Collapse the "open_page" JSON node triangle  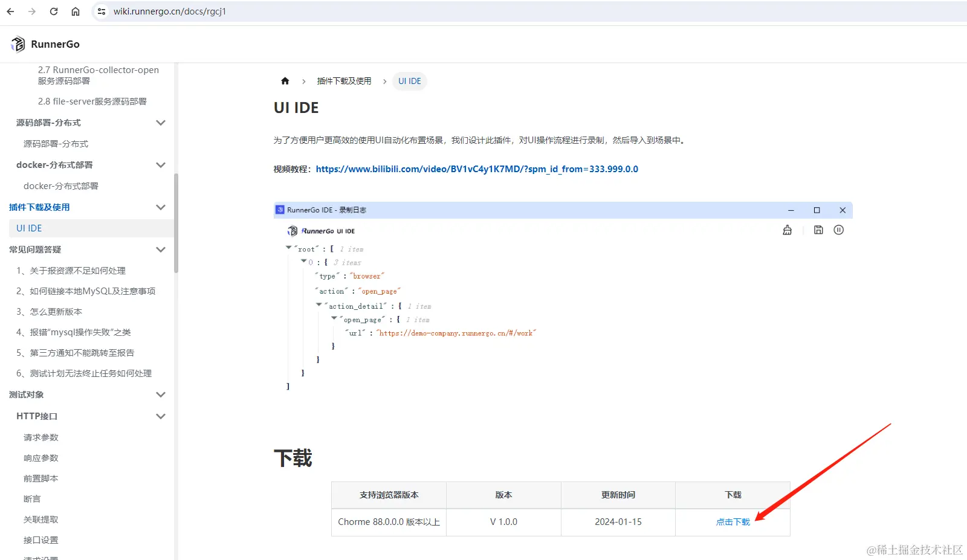pyautogui.click(x=334, y=318)
